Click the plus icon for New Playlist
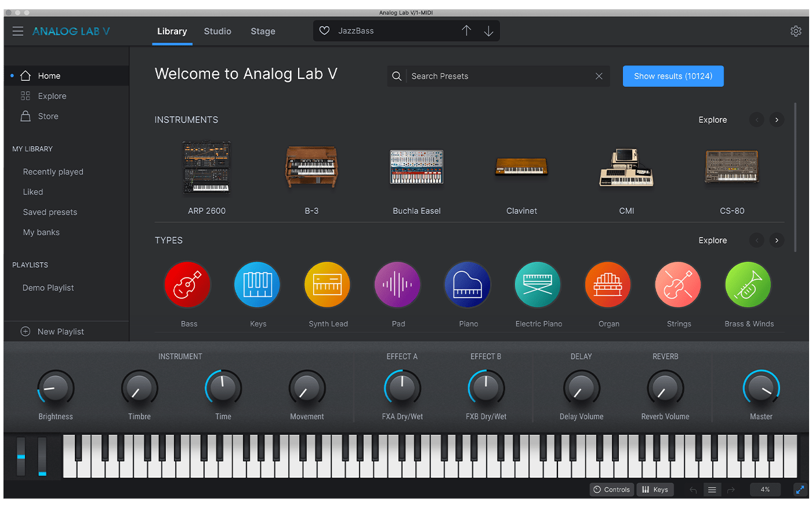 click(26, 332)
